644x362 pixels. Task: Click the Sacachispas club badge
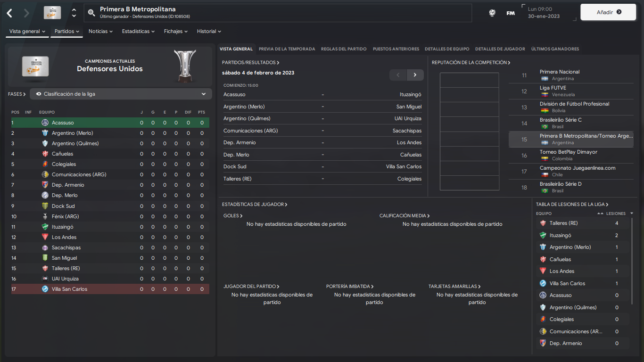click(x=45, y=247)
